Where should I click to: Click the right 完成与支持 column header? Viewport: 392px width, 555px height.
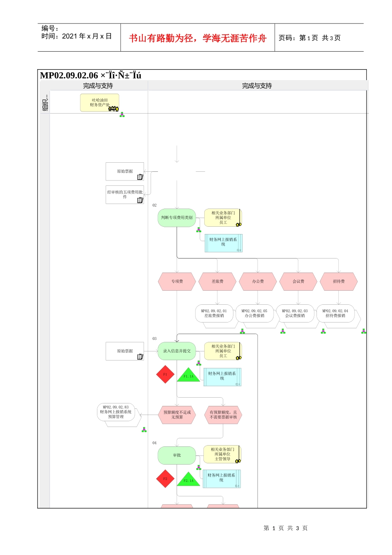pos(257,86)
